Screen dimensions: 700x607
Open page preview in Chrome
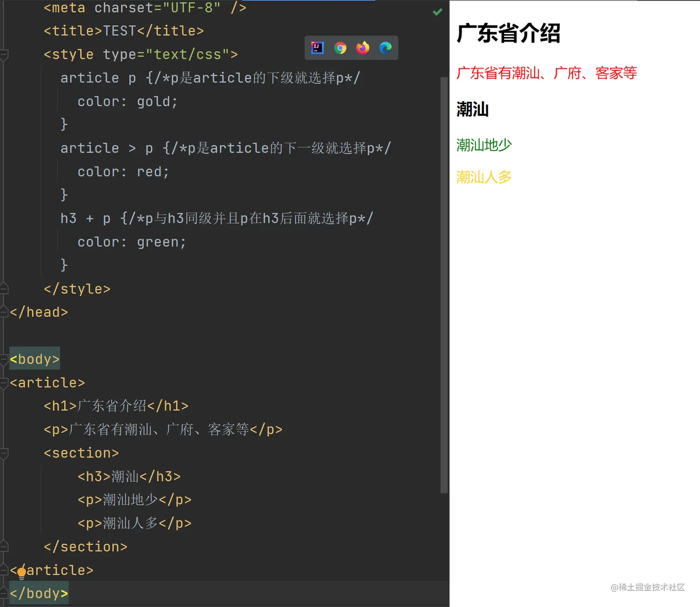tap(340, 48)
